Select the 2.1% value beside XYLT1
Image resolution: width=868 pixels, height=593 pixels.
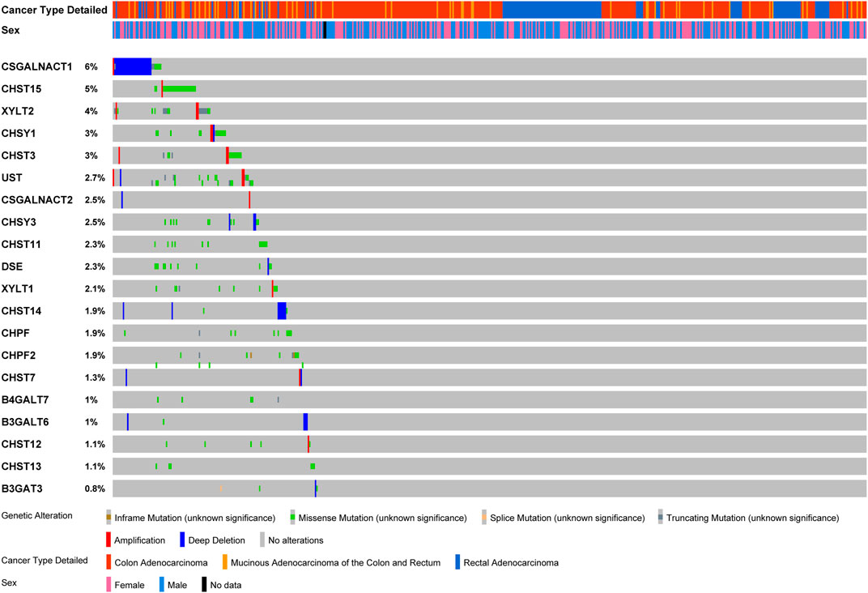click(95, 288)
